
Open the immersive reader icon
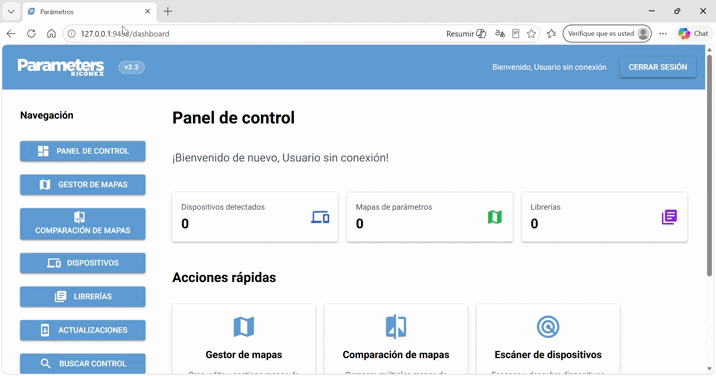[x=516, y=34]
